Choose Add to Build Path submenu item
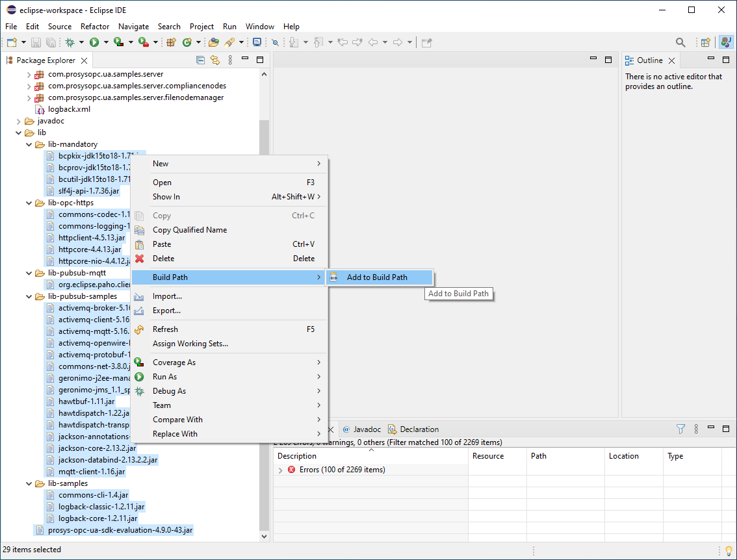This screenshot has width=737, height=560. 377,277
